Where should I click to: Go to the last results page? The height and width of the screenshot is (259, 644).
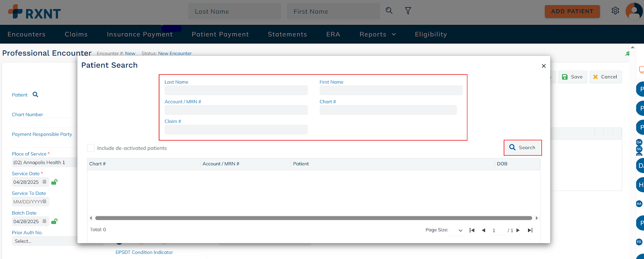pyautogui.click(x=530, y=230)
